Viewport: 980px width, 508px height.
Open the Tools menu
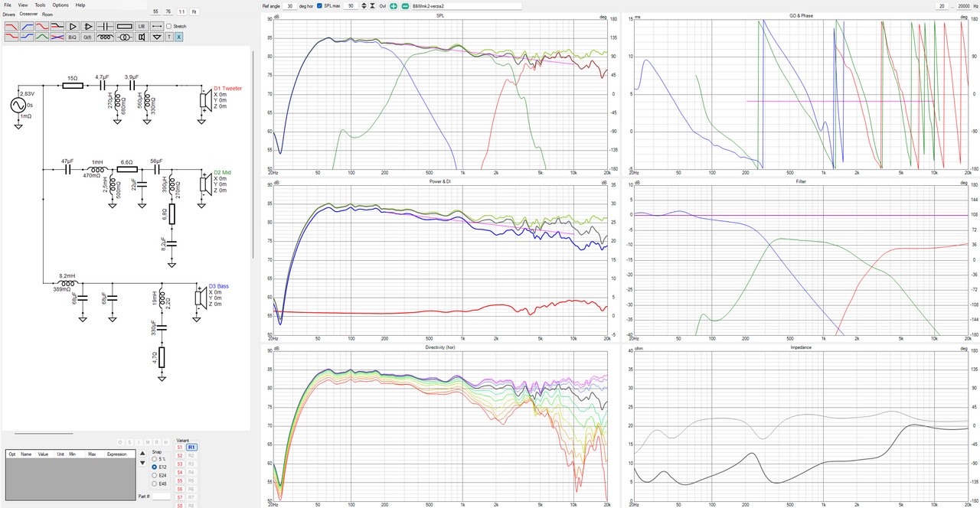click(x=40, y=5)
